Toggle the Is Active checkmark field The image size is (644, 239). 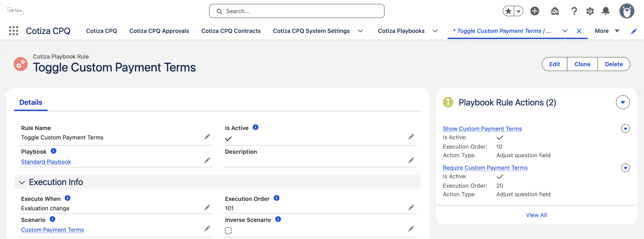point(228,139)
